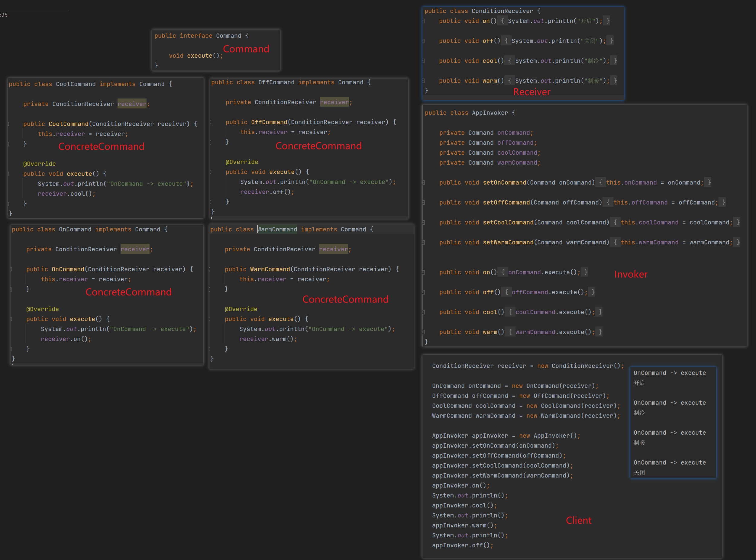Click 'coolCommand.execute();' in AppInvoker cool()
The image size is (756, 560).
tap(555, 313)
